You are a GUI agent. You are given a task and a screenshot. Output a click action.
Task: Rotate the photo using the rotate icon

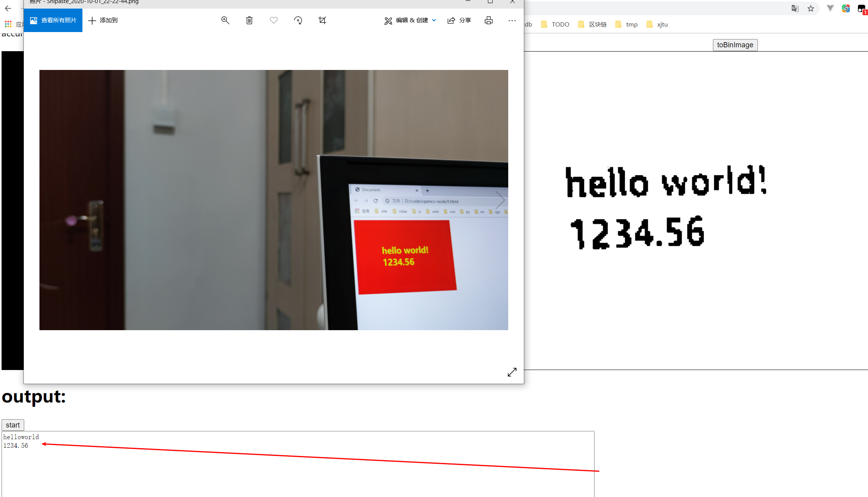pos(298,20)
